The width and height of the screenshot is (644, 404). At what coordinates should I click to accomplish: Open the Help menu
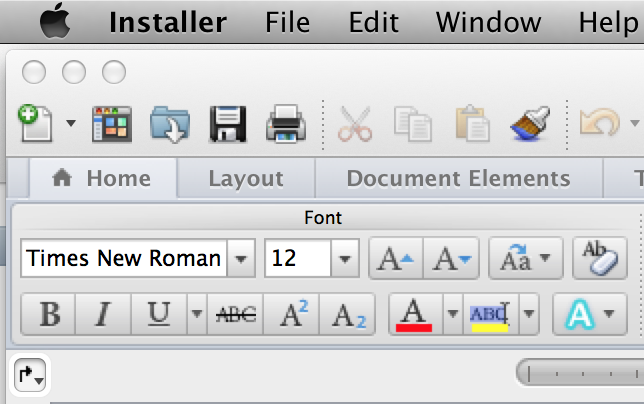coord(609,22)
